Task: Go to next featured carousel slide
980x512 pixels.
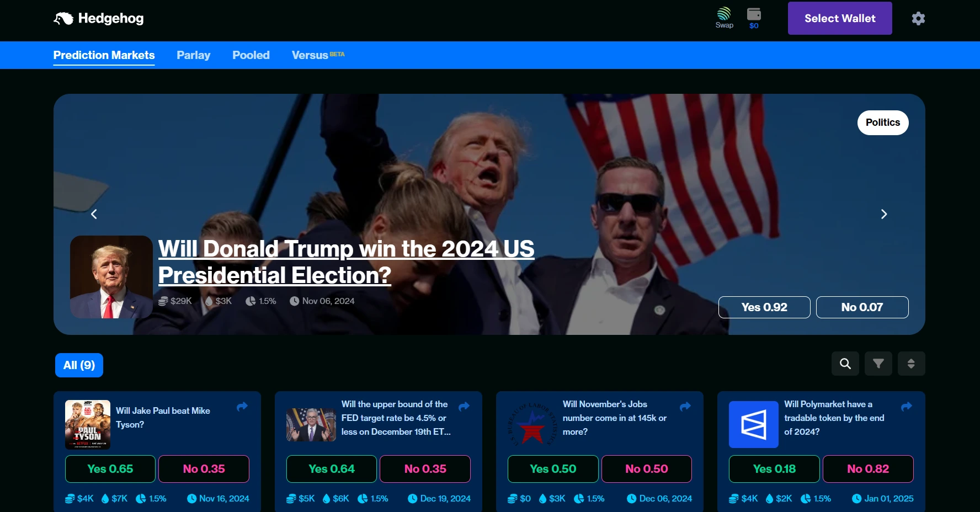Action: [x=883, y=214]
